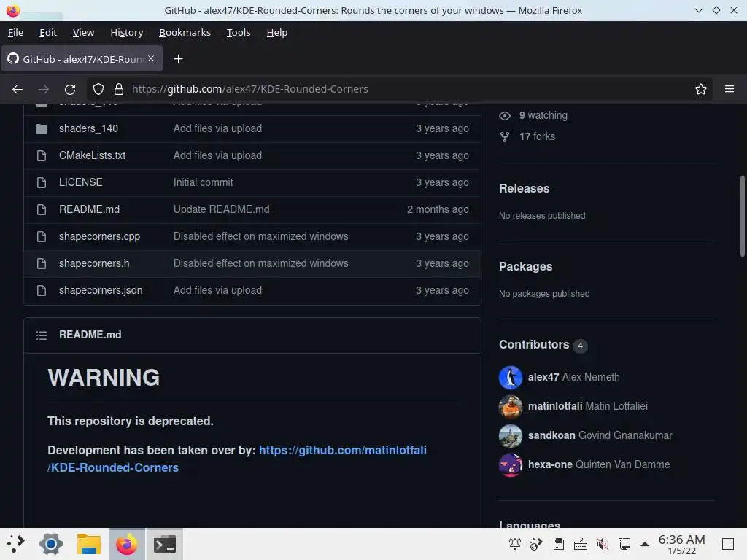This screenshot has width=747, height=560.
Task: Open the Tools menu
Action: (x=239, y=32)
